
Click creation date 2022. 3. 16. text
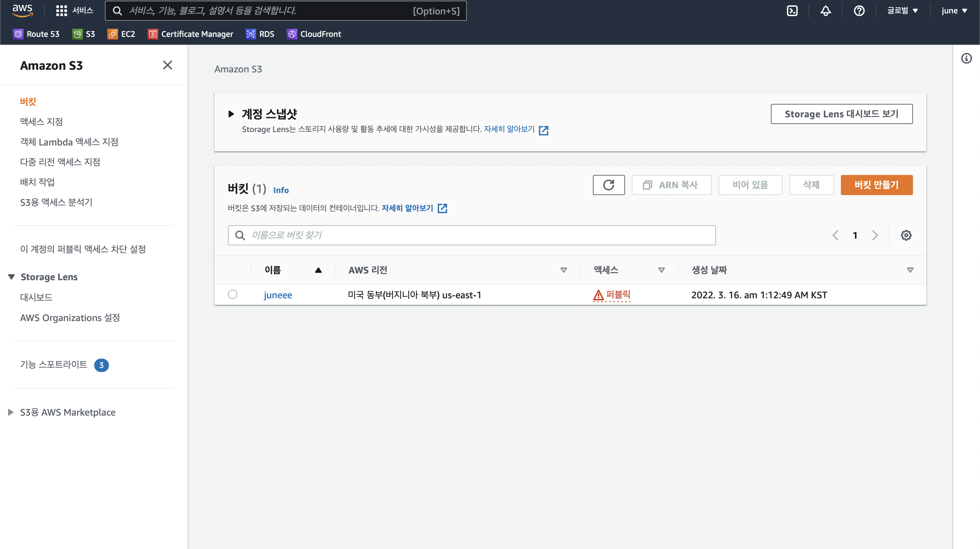point(759,295)
